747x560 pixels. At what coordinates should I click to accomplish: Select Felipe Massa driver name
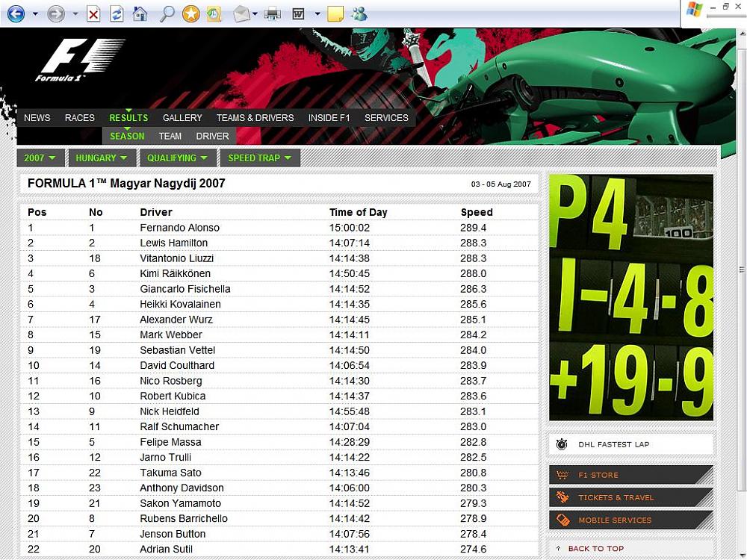[x=170, y=442]
